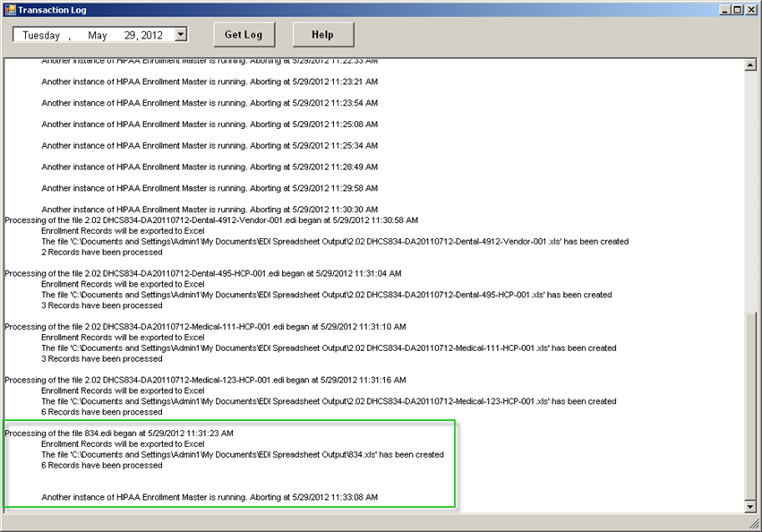Click the Get Log button
Viewport: 762px width, 532px height.
click(244, 35)
